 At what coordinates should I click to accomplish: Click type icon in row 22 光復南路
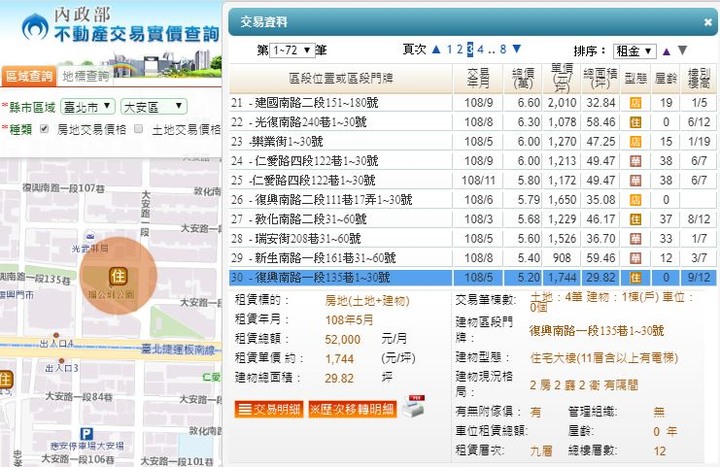[636, 122]
